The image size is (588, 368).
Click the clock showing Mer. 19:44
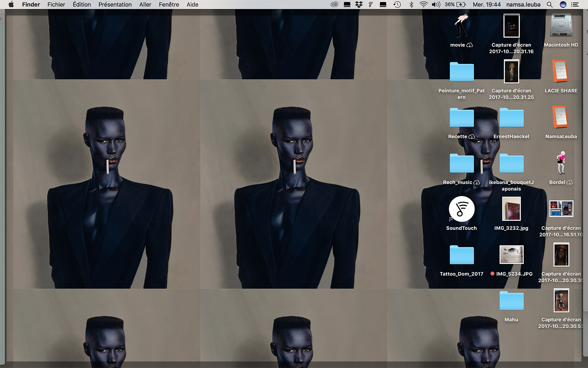tap(487, 4)
